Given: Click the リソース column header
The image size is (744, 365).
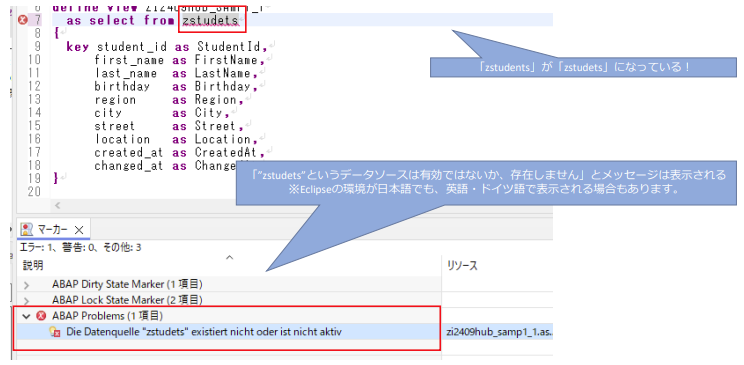Looking at the screenshot, I should pos(462,266).
